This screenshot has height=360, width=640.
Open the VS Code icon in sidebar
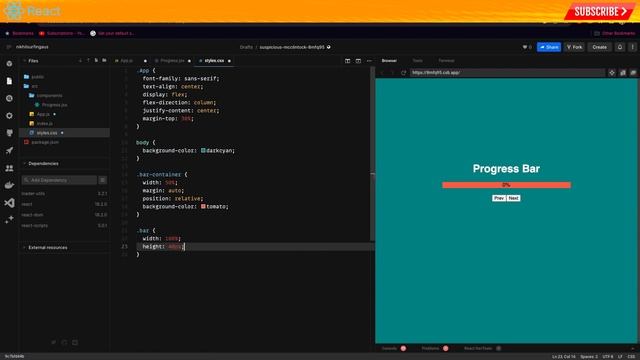pyautogui.click(x=9, y=203)
